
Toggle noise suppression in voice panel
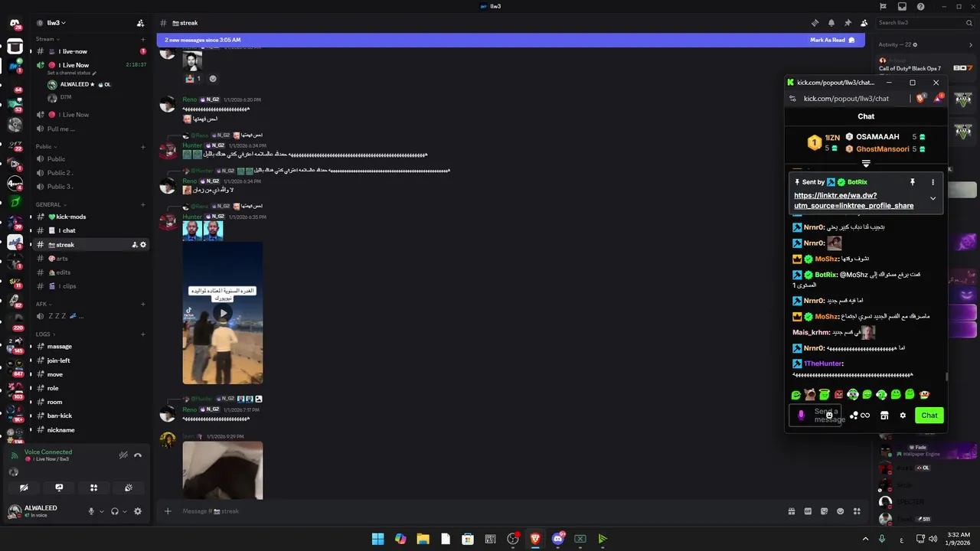click(x=123, y=455)
